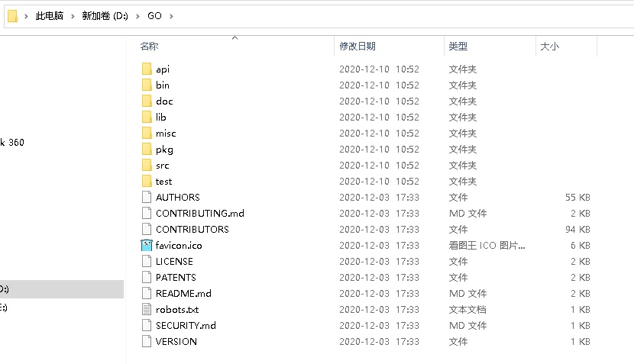
Task: Select the robots.txt file name
Action: click(x=177, y=310)
